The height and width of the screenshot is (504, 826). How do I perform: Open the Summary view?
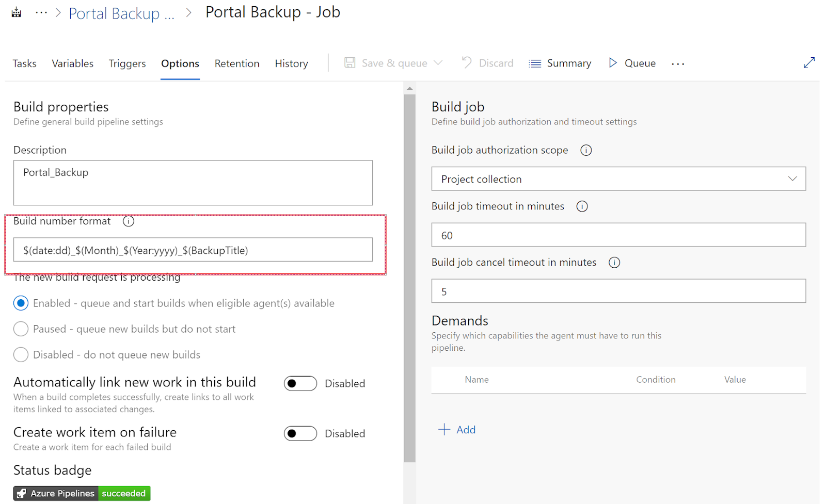(560, 63)
